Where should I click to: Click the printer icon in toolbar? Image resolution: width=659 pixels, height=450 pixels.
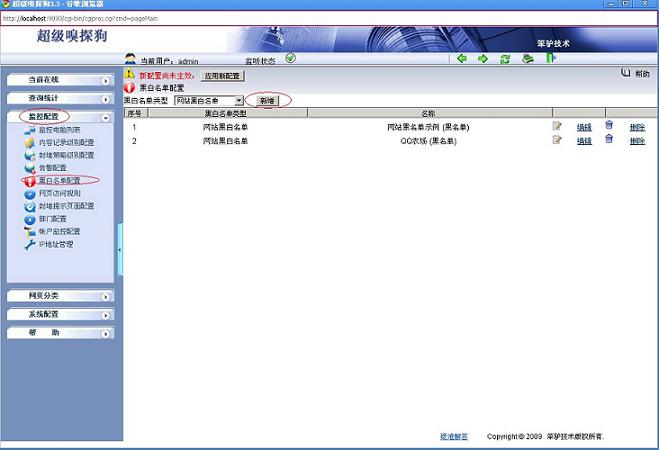pos(527,59)
